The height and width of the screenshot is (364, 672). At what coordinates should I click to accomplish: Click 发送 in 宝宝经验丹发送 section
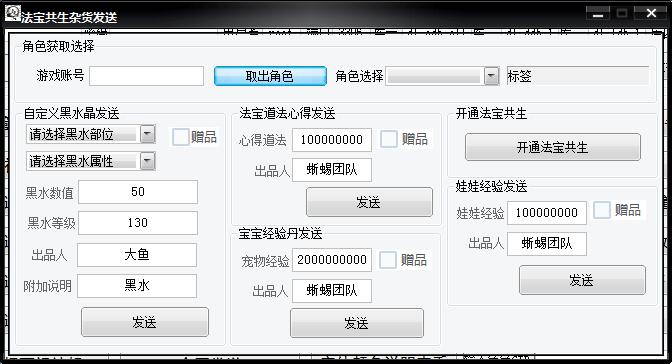pyautogui.click(x=357, y=323)
